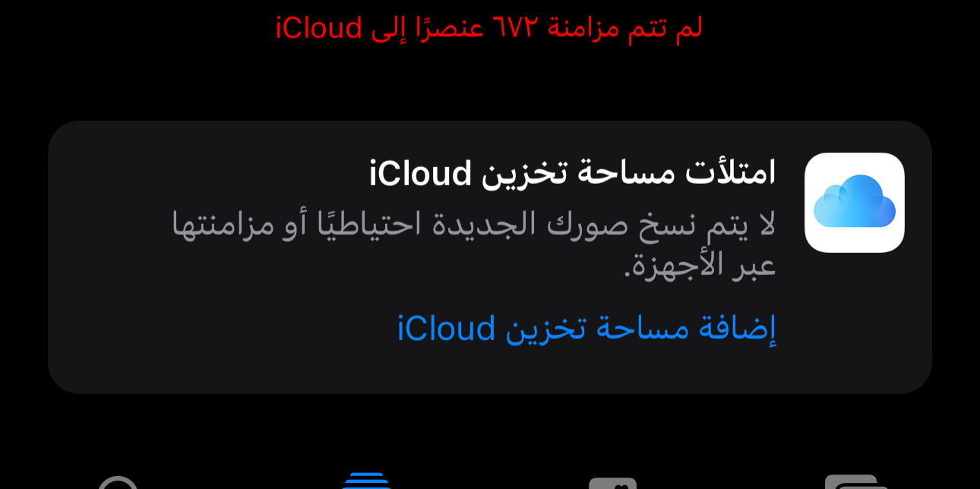Tap the blue cloud graphic in the card
This screenshot has height=489, width=980.
(x=854, y=201)
